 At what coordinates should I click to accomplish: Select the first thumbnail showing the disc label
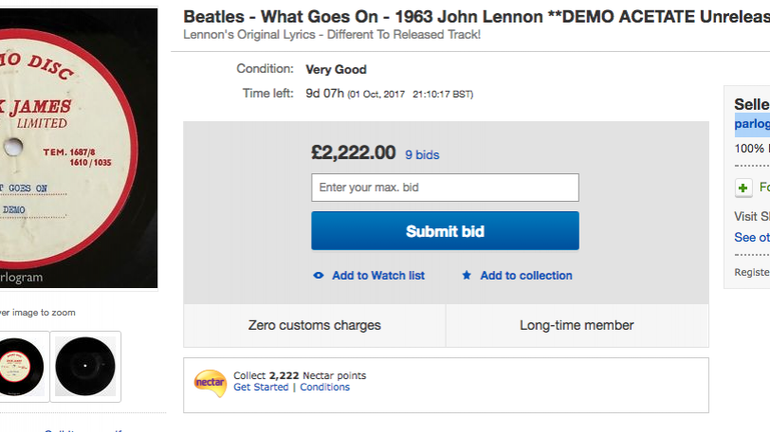(x=21, y=366)
